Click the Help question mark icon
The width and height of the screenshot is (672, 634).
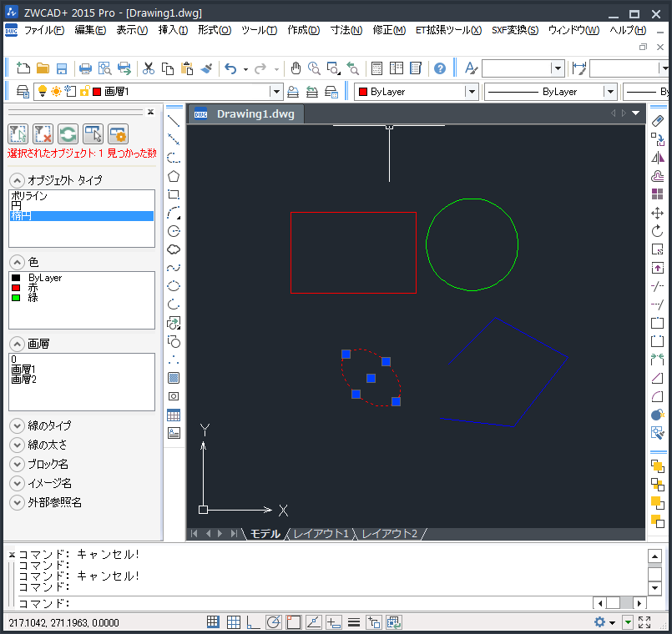[440, 68]
